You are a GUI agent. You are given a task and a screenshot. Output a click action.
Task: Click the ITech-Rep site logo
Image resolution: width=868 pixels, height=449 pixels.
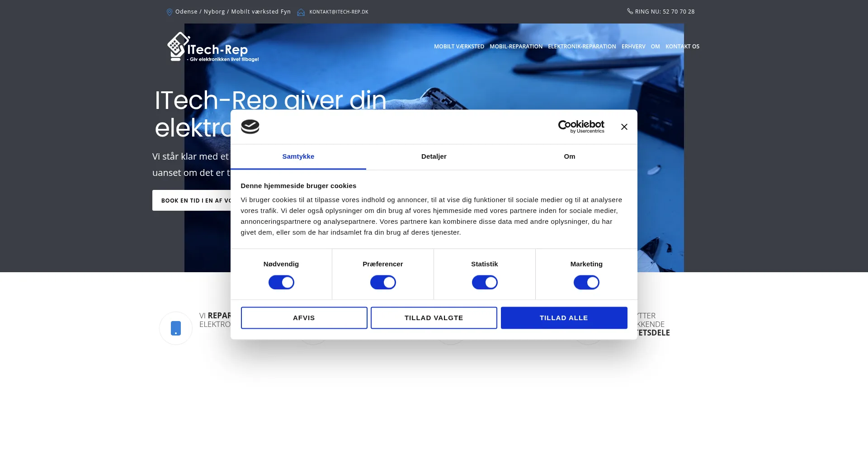pos(213,47)
